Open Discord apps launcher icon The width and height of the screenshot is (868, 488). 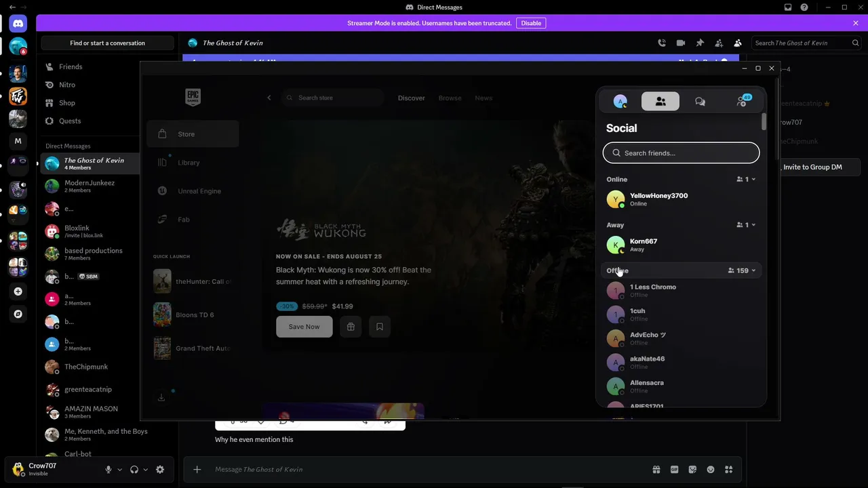click(729, 470)
